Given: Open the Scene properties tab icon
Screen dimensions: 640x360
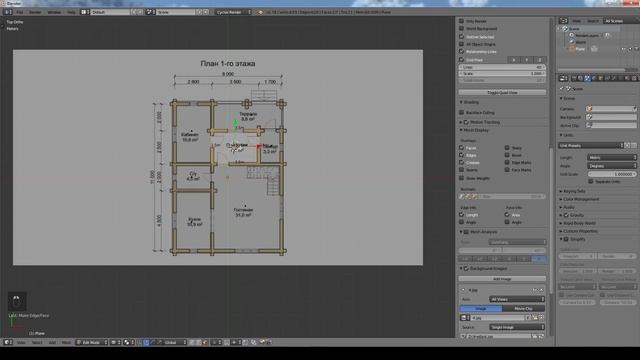Looking at the screenshot, I should (587, 78).
